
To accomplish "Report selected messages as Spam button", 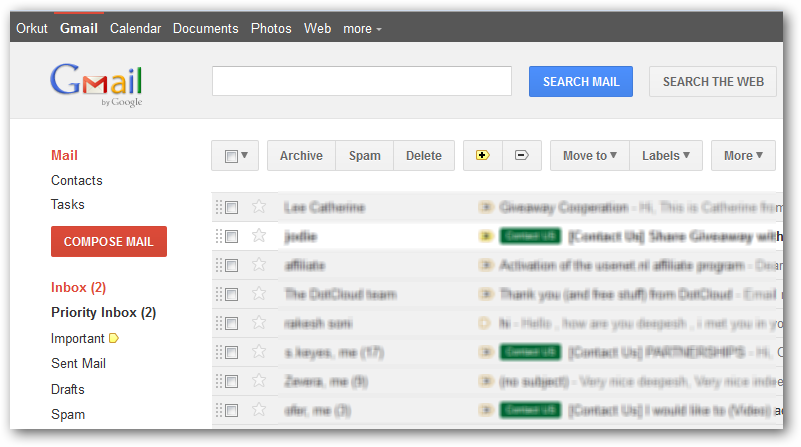I will [x=365, y=155].
